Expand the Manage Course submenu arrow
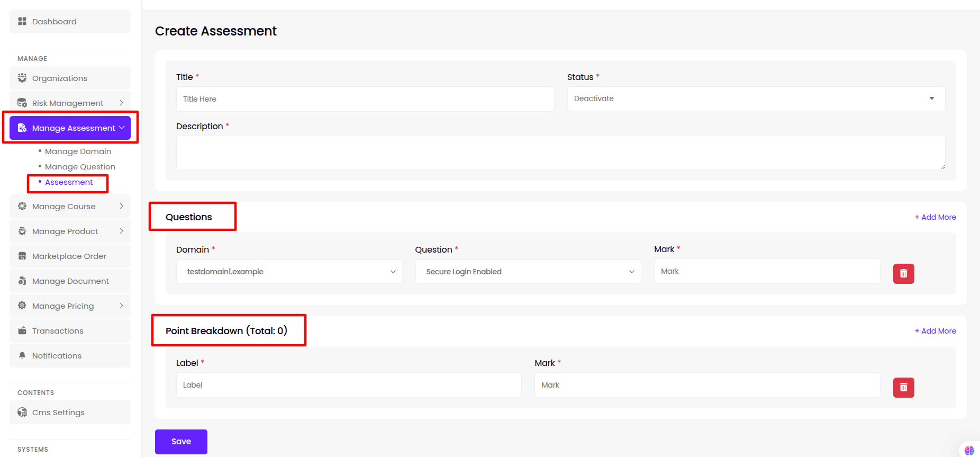The image size is (980, 457). (121, 206)
